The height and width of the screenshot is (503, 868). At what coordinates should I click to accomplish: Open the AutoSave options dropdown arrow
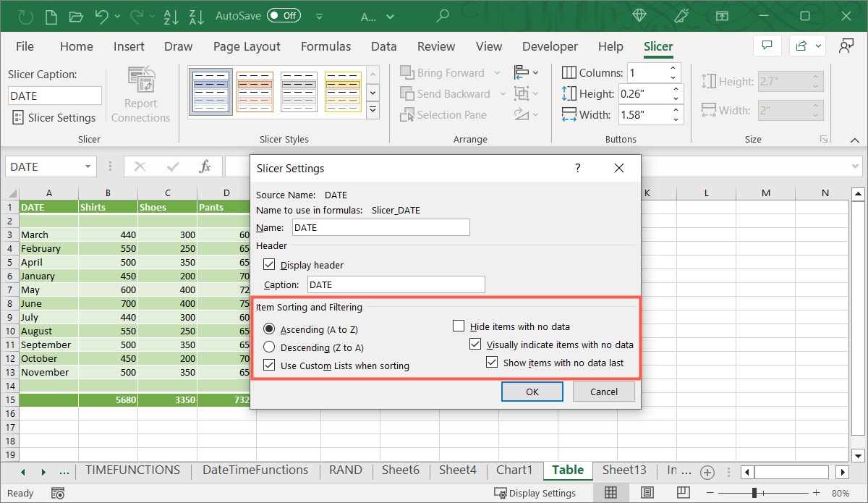[x=318, y=15]
